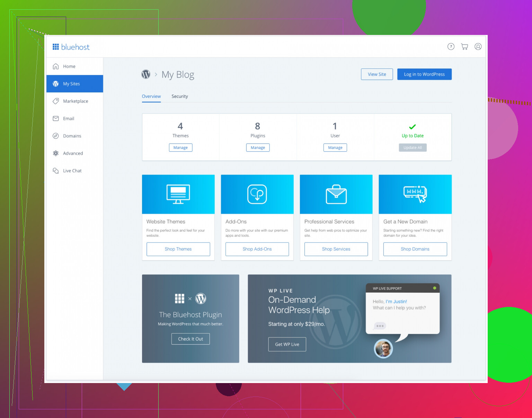This screenshot has height=418, width=532.
Task: Click the View Site button
Action: click(x=377, y=74)
